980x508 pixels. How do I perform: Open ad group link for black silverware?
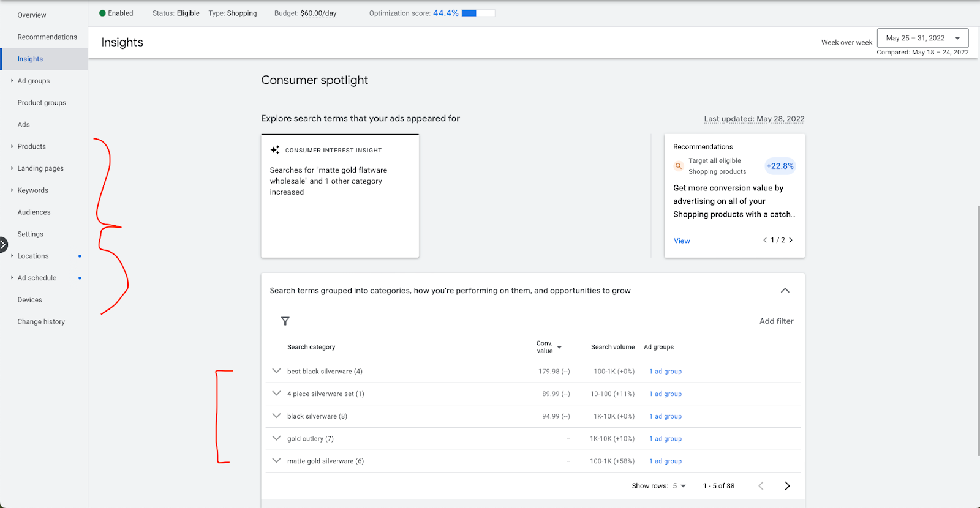[665, 416]
